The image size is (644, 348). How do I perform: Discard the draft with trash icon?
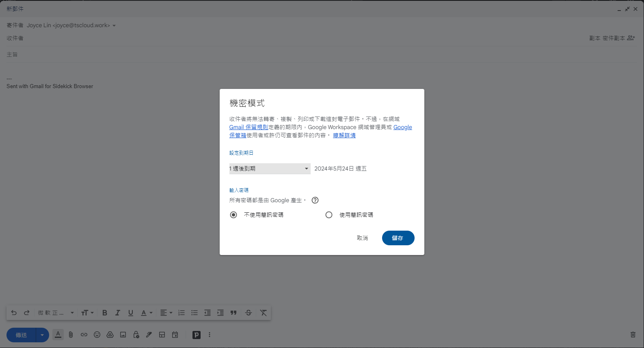(x=633, y=335)
